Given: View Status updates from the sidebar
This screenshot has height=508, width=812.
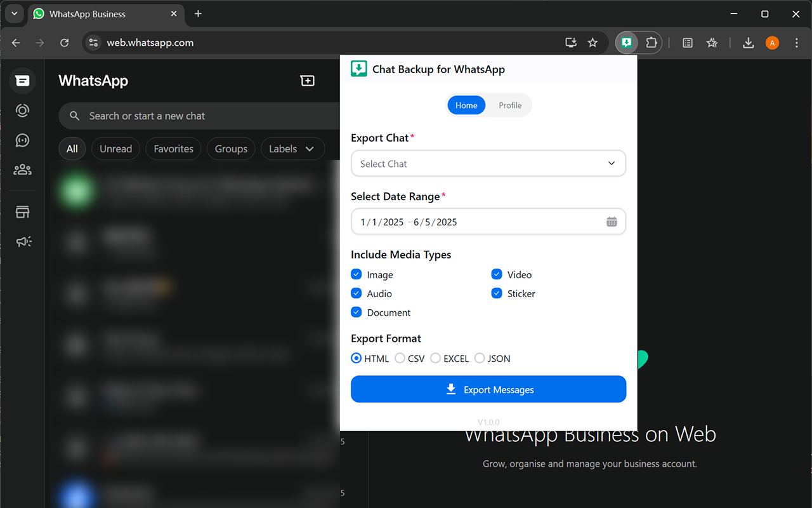Looking at the screenshot, I should tap(22, 110).
